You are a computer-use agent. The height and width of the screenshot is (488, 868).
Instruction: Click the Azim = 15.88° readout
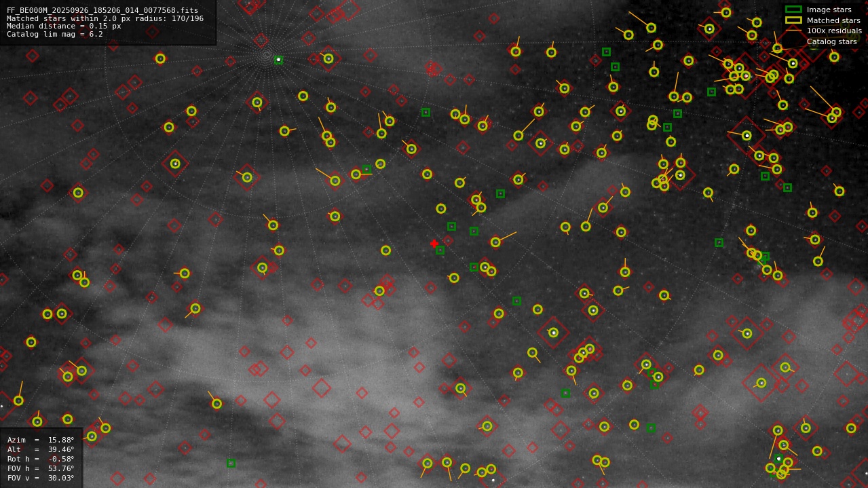(x=41, y=440)
